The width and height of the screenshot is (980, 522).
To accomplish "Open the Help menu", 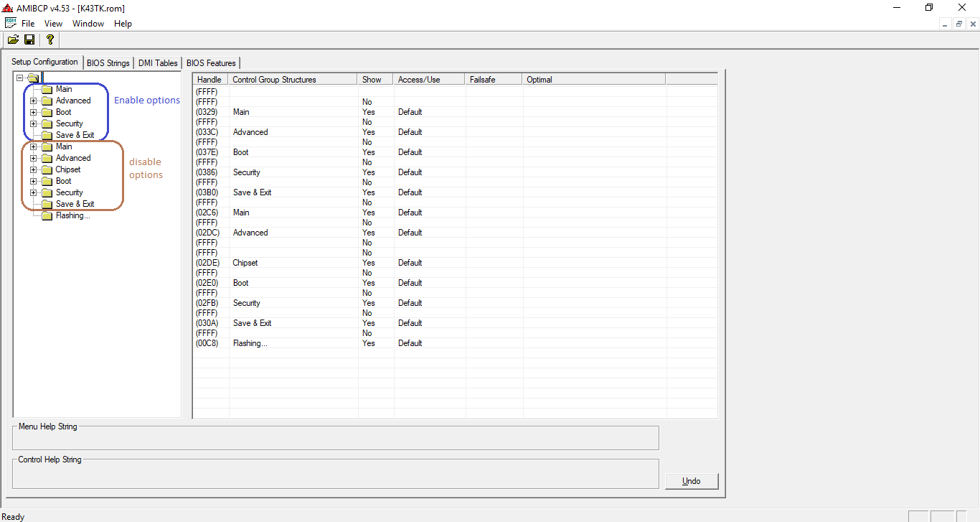I will tap(123, 24).
